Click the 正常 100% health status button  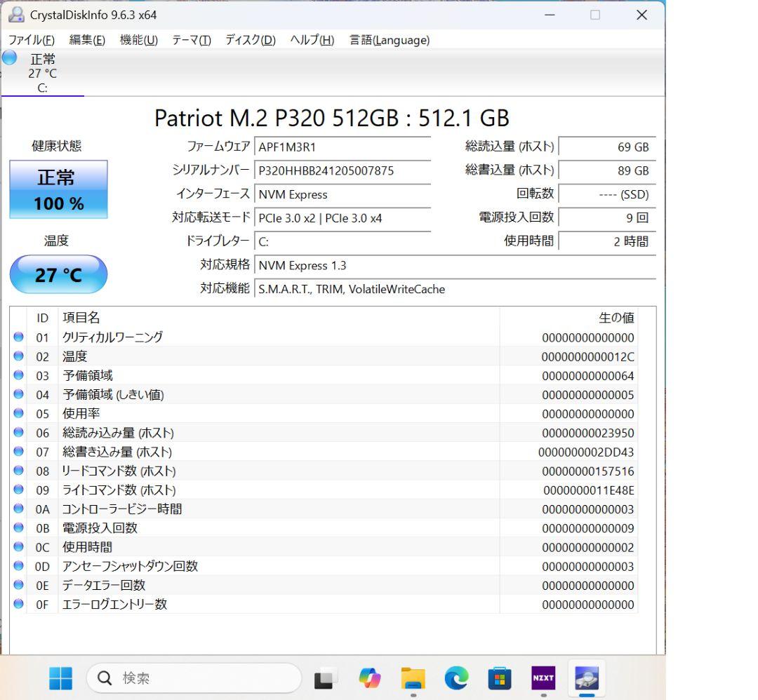point(58,189)
